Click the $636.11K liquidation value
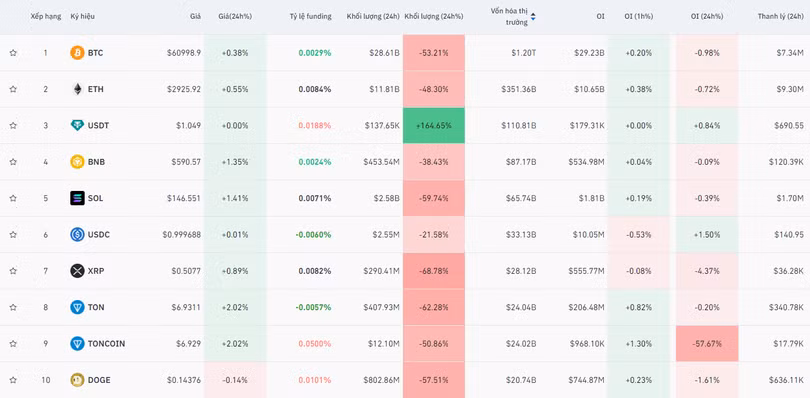 [786, 380]
